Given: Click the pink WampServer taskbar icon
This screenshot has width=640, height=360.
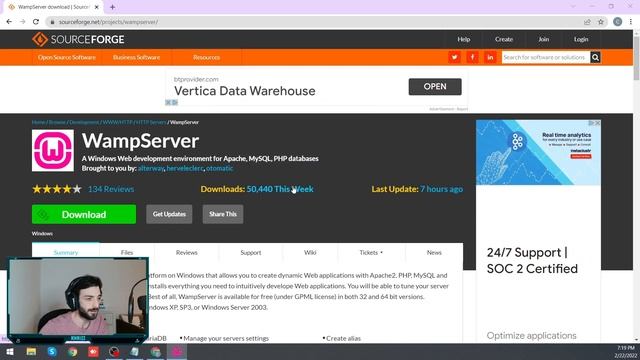Looking at the screenshot, I should [177, 351].
